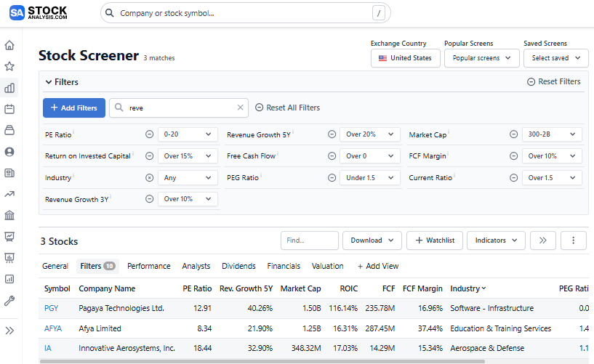594x364 pixels.
Task: Open the presentation board sidebar icon below chart
Action: pos(9,258)
